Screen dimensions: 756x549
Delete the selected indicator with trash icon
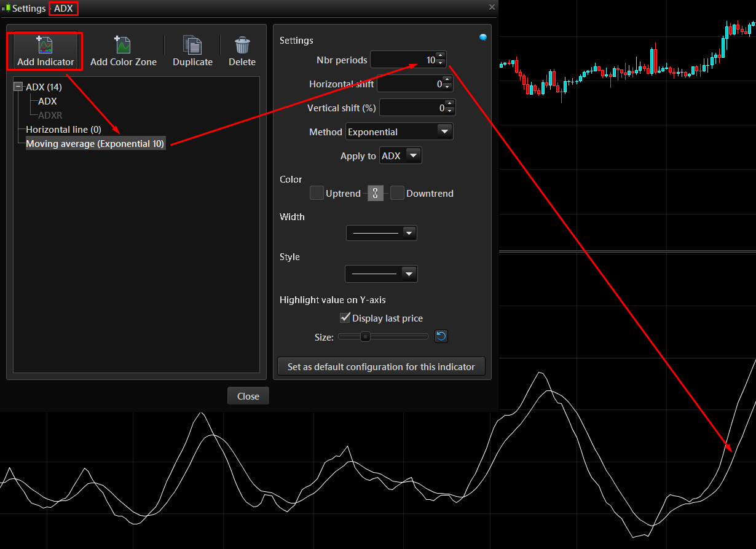242,52
